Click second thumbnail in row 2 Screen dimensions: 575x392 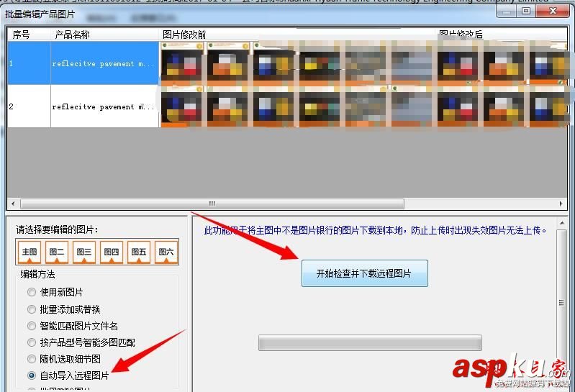(x=228, y=106)
